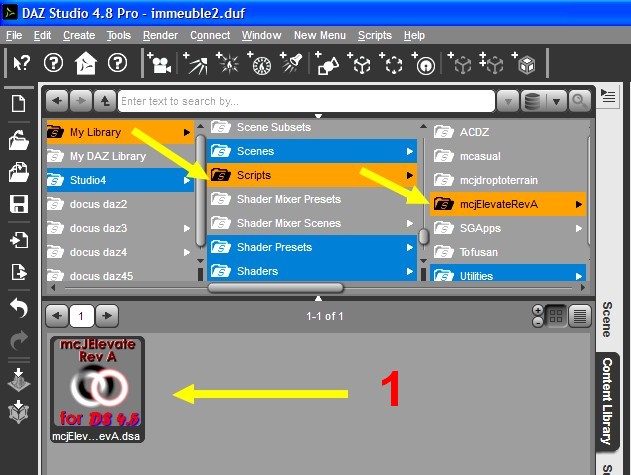Open the Scripts menu
This screenshot has width=631, height=475.
[x=375, y=35]
